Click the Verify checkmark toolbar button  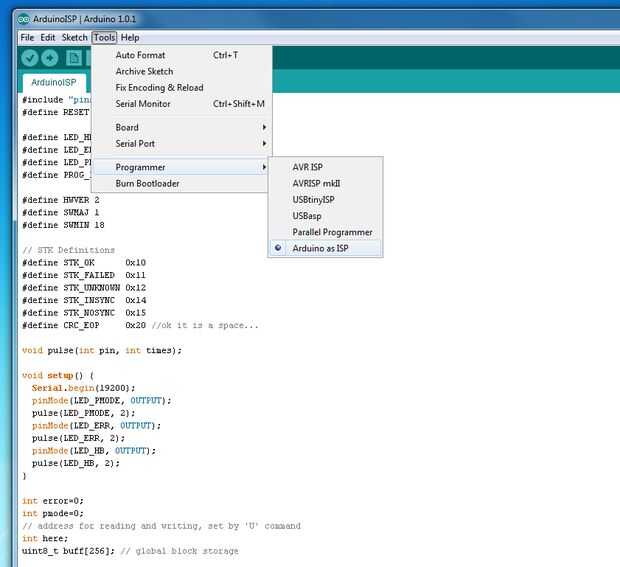29,58
